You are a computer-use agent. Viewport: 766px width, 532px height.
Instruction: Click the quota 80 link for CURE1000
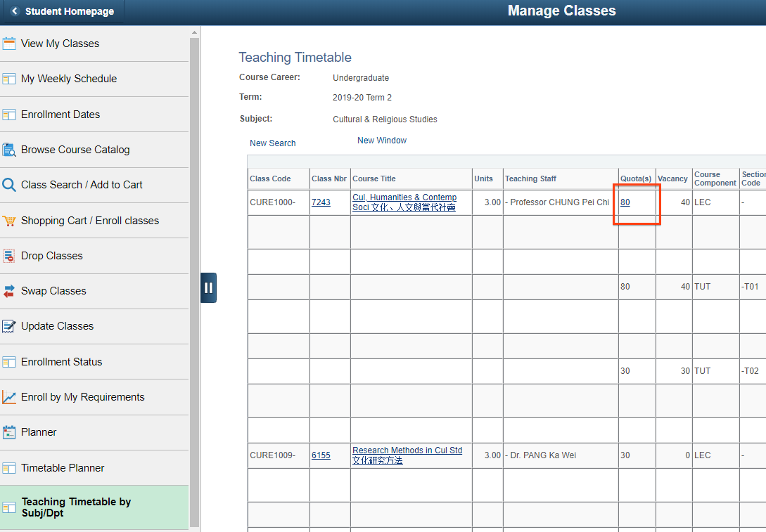point(625,202)
